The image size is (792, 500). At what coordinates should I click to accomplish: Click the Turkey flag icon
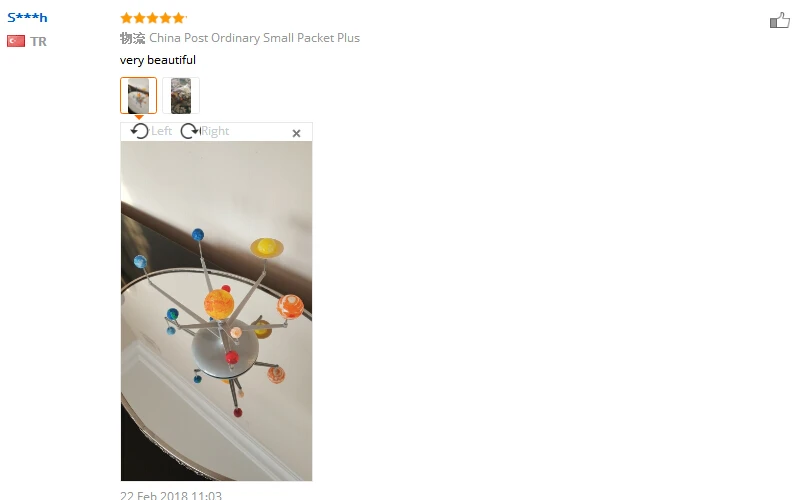coord(16,41)
